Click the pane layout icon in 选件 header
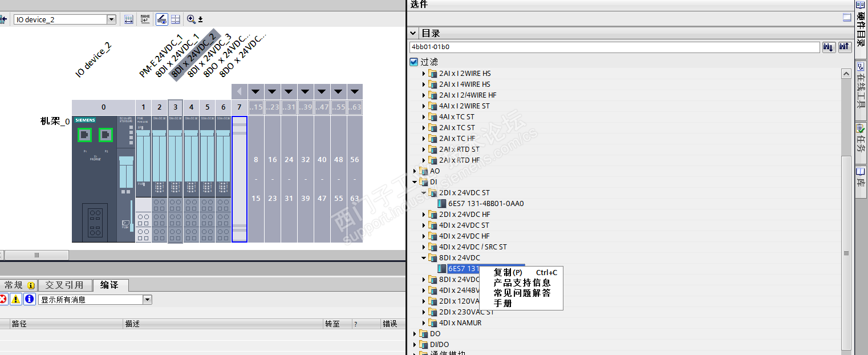Screen dimensions: 868x355 (x=847, y=18)
